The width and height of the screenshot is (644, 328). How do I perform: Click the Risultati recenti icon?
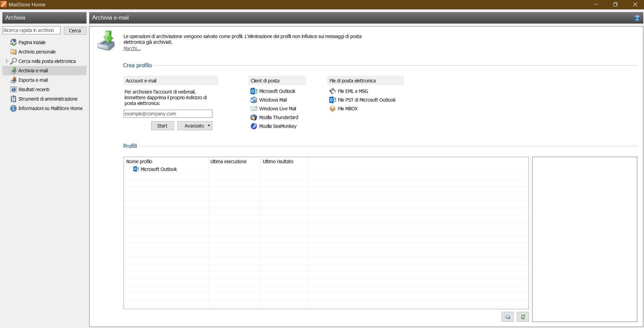(13, 89)
